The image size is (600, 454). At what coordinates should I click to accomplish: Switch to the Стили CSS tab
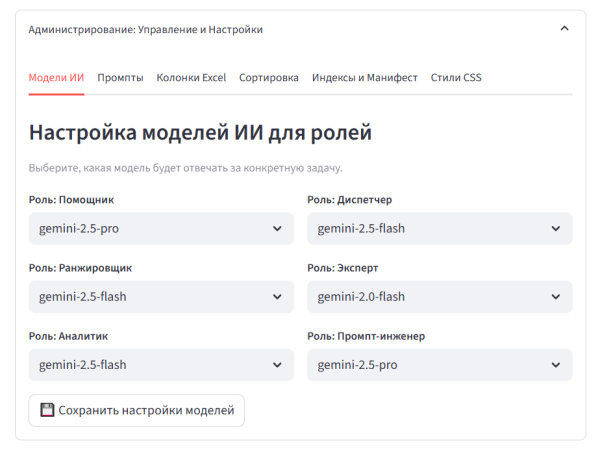point(456,78)
